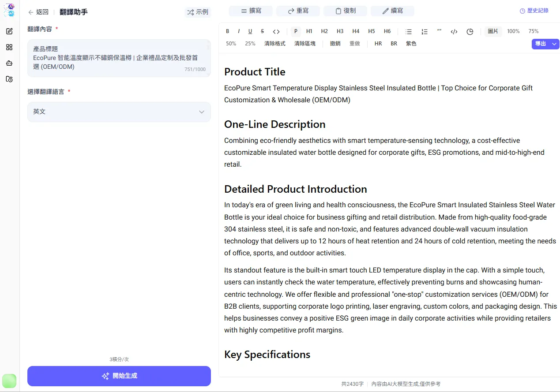Apply H1 heading style
The width and height of the screenshot is (560, 392).
coord(309,31)
